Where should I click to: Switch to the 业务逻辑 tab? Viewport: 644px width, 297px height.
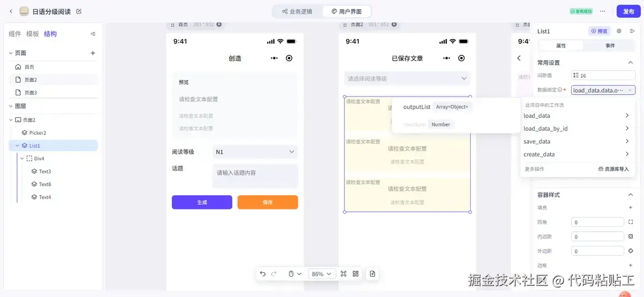[297, 11]
